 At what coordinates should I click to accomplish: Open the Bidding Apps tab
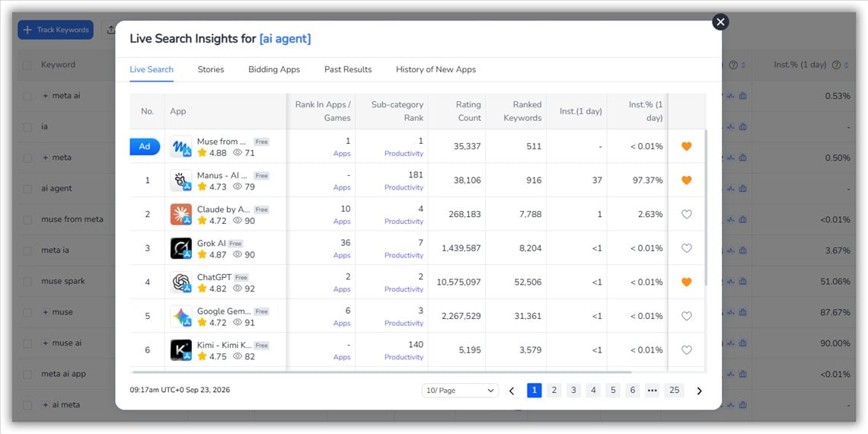click(x=274, y=70)
